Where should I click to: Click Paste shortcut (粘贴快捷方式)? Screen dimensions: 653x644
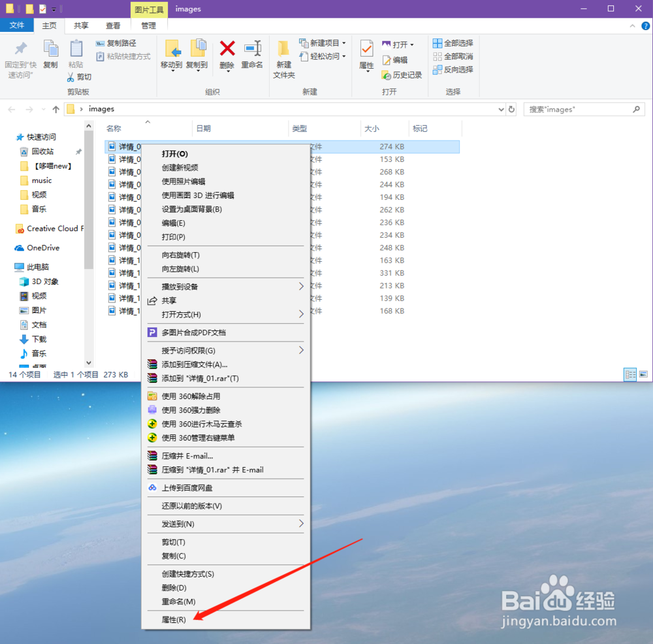(x=123, y=56)
